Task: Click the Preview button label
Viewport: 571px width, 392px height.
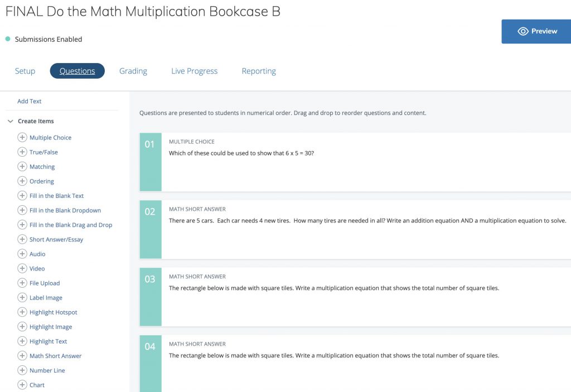Action: point(544,31)
